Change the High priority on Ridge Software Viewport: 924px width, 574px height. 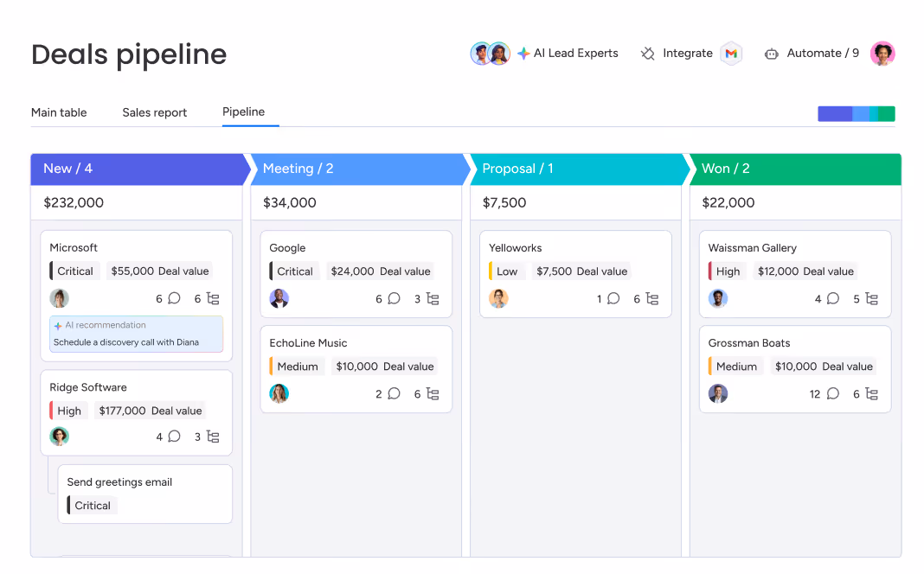click(69, 411)
